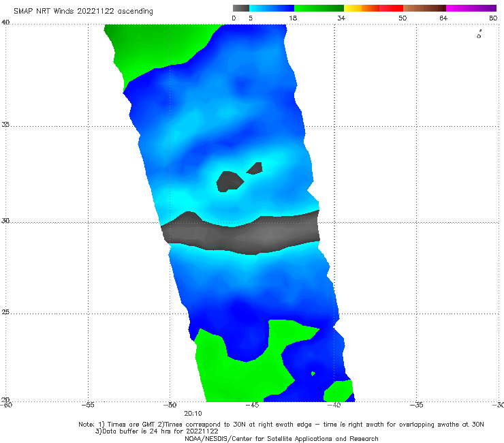Click the '20:10' swath time label

click(193, 414)
